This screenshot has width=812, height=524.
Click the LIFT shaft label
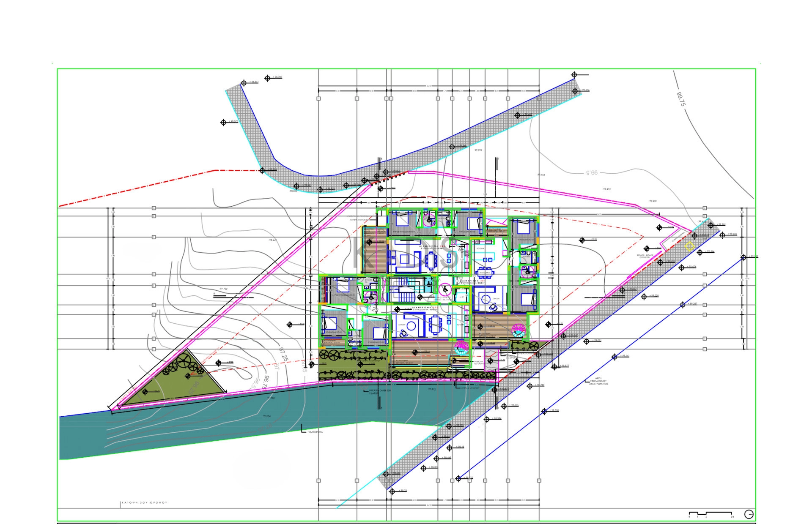click(462, 297)
